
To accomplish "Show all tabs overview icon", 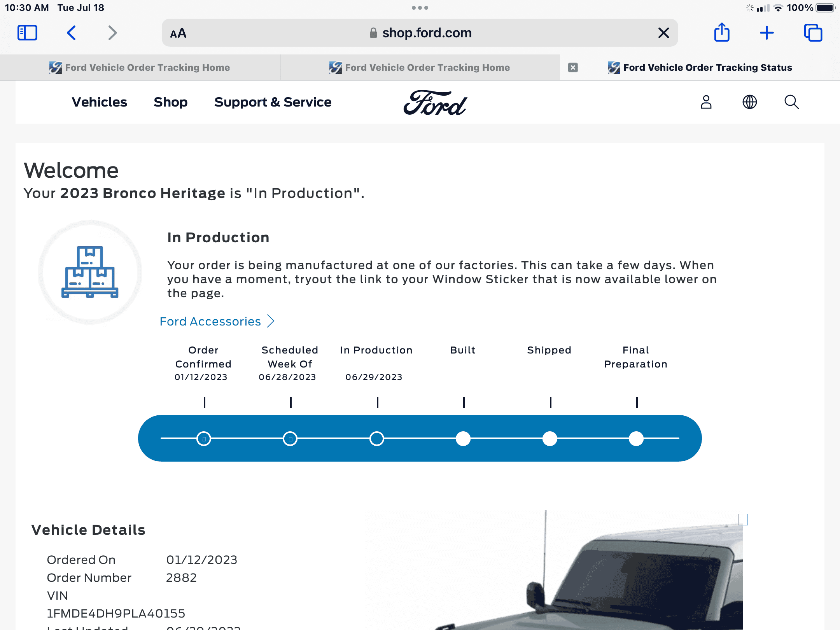I will tap(813, 33).
